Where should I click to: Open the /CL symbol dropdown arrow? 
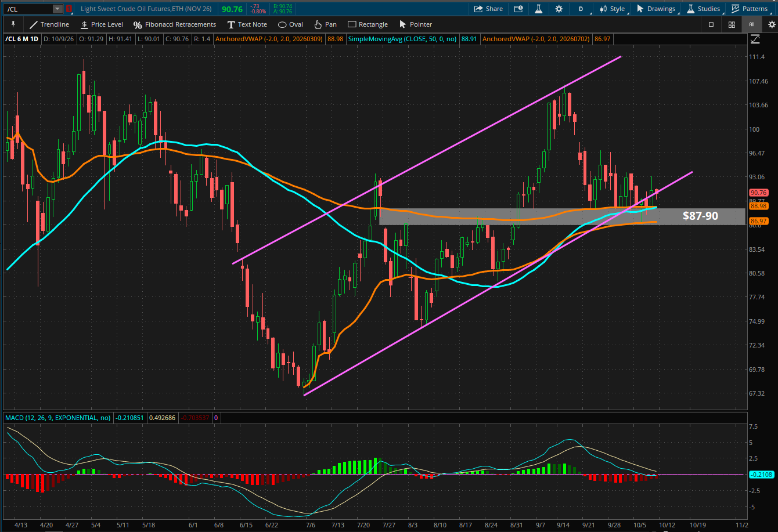[57, 9]
